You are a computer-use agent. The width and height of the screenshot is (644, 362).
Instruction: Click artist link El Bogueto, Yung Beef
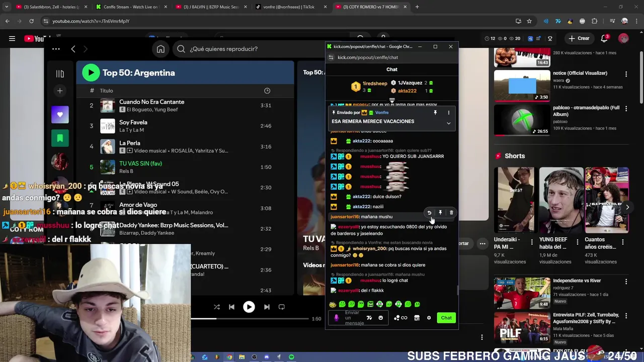(x=152, y=110)
